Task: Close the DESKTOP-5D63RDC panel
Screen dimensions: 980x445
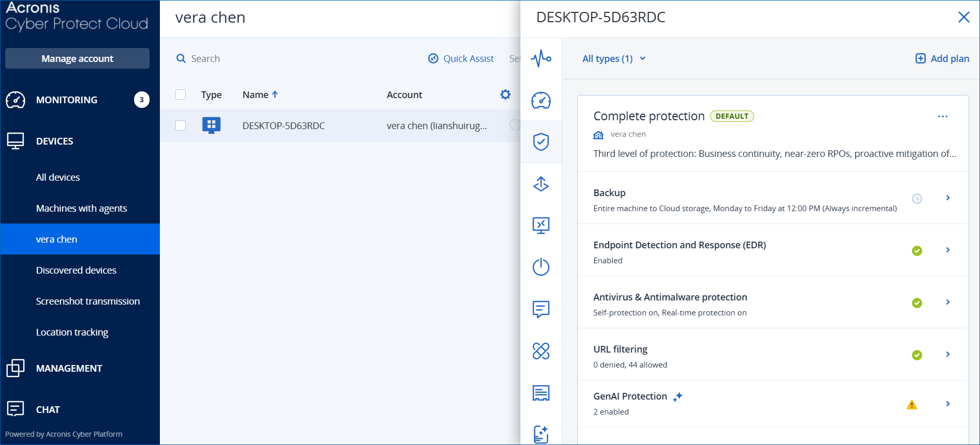Action: (963, 17)
